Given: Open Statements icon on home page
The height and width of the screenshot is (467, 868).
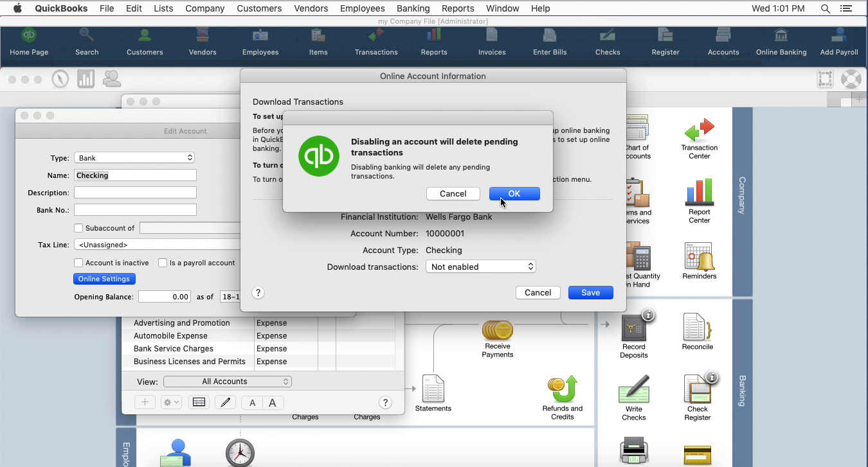Looking at the screenshot, I should (433, 393).
